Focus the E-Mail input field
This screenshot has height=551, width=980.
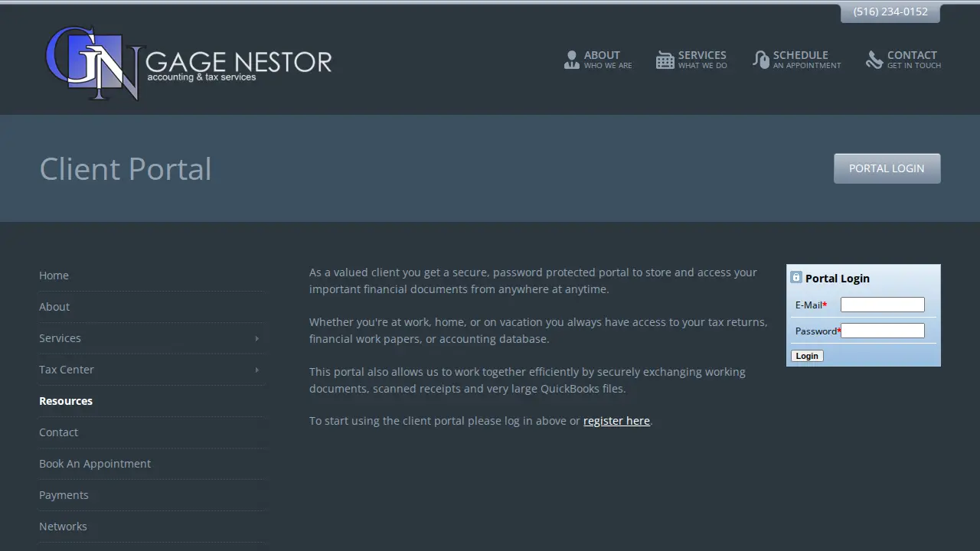coord(883,305)
